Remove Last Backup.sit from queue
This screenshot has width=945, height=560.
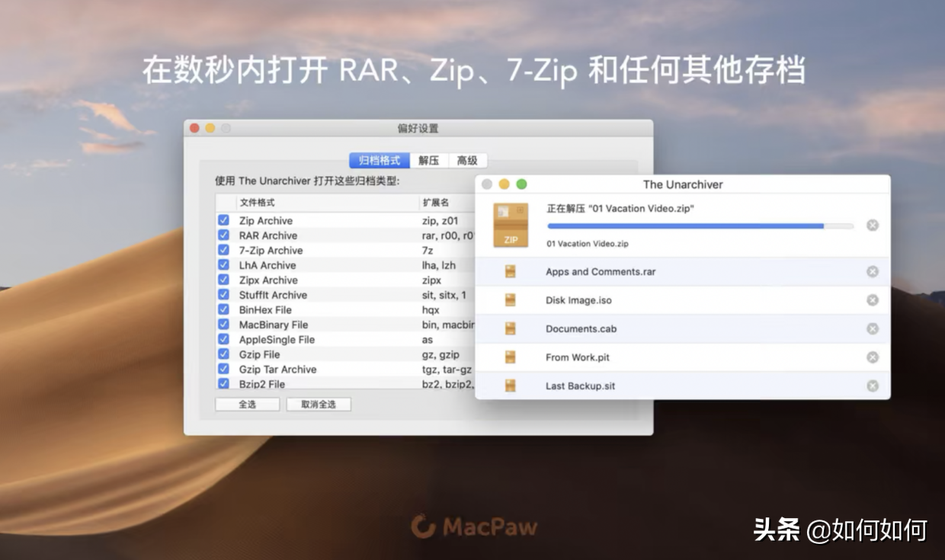[873, 386]
